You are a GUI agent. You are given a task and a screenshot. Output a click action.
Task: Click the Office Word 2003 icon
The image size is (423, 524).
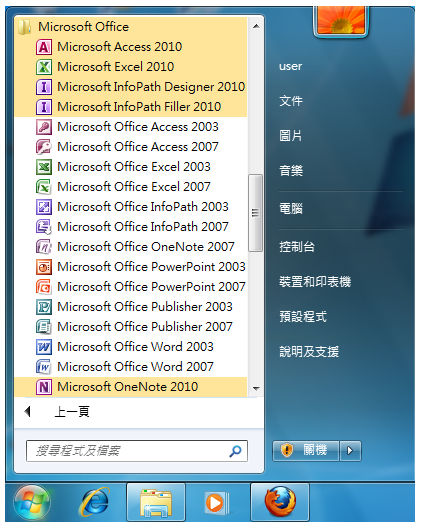(44, 347)
